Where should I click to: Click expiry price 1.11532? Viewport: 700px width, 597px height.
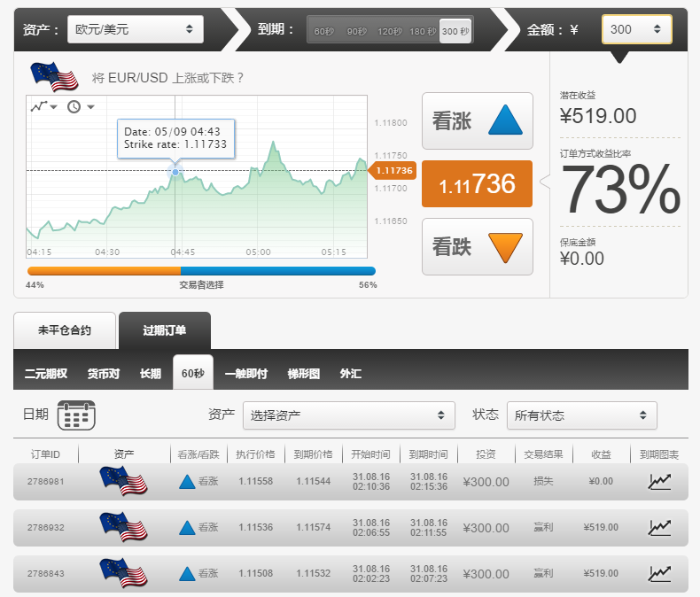pyautogui.click(x=313, y=573)
